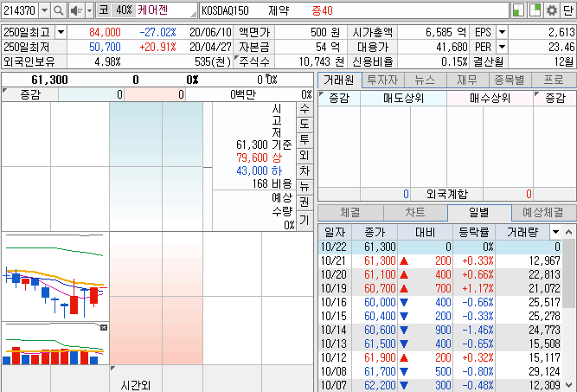Switch to the 차트 tab
The width and height of the screenshot is (577, 392).
(x=415, y=212)
